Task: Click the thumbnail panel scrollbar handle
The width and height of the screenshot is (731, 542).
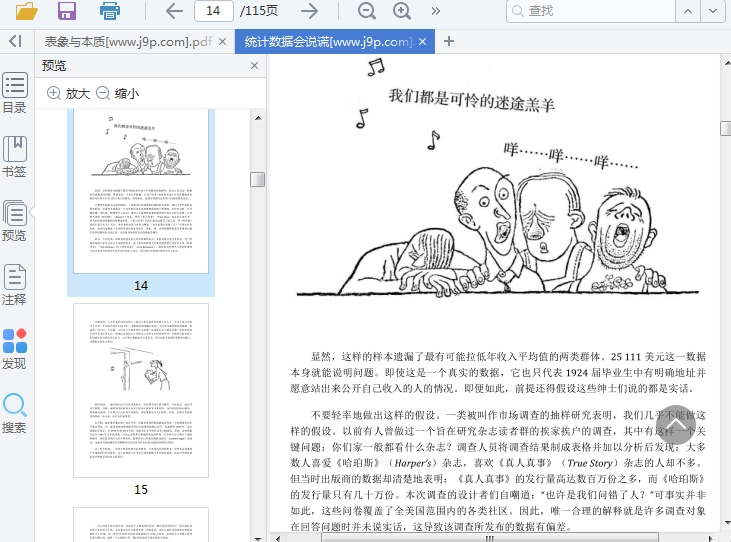Action: click(258, 179)
